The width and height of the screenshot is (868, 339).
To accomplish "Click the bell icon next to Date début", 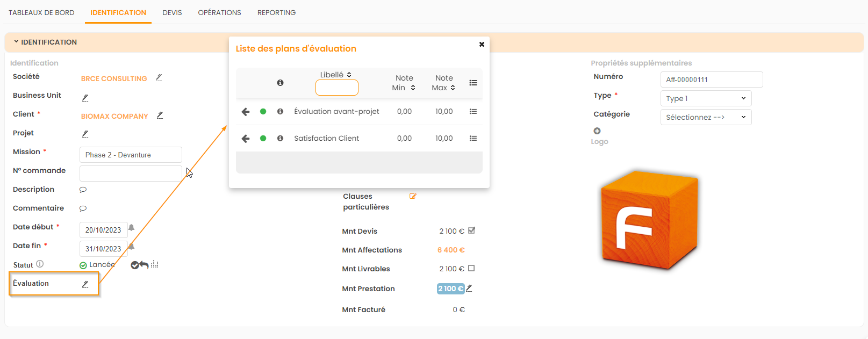I will [131, 228].
